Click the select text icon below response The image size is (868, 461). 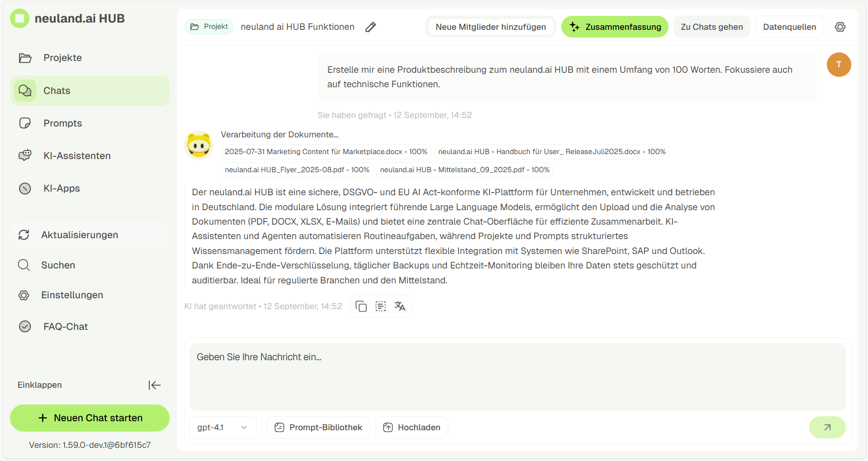[380, 306]
